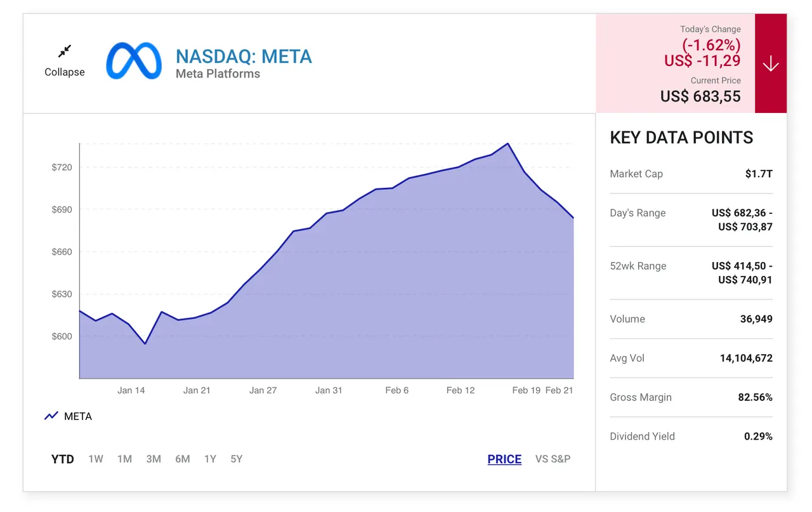
Task: Click the Current Price value
Action: tap(700, 96)
